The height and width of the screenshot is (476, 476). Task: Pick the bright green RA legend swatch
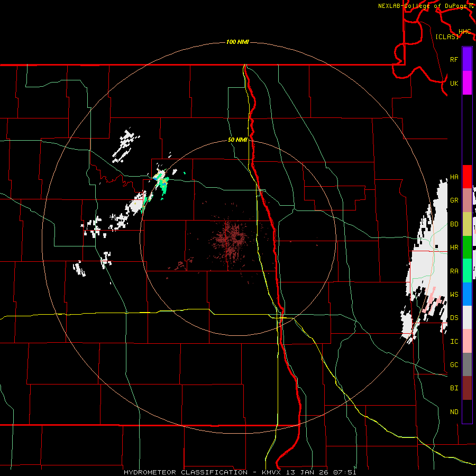tap(467, 271)
